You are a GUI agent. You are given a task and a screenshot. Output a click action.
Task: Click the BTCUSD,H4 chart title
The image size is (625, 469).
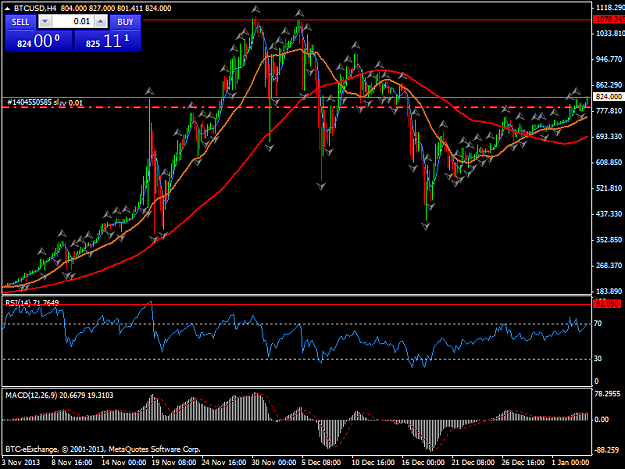[x=35, y=8]
